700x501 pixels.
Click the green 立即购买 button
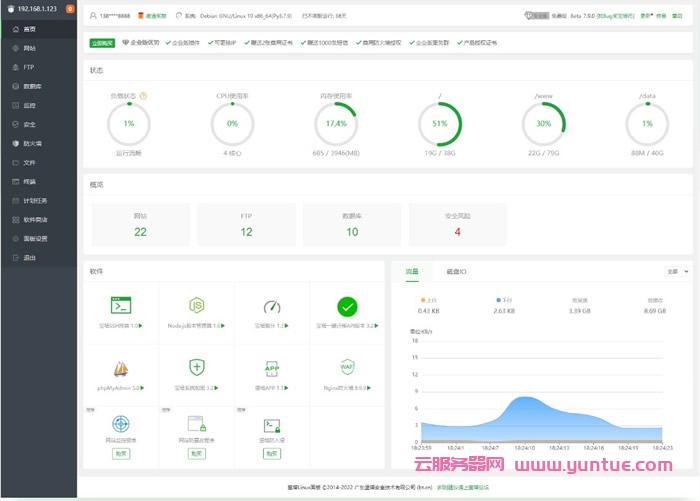(101, 44)
